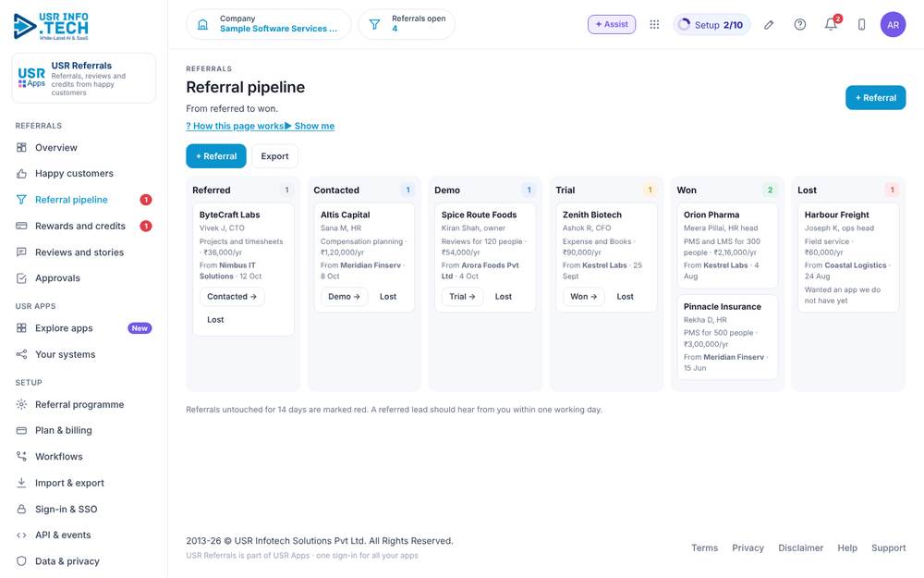
Task: Click the Approvals checkbox icon
Action: [x=21, y=277]
